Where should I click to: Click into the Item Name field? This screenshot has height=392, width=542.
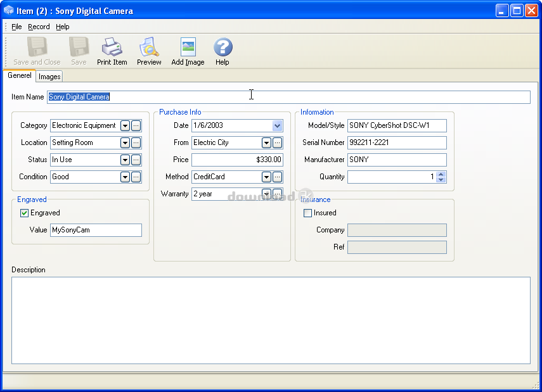click(288, 97)
